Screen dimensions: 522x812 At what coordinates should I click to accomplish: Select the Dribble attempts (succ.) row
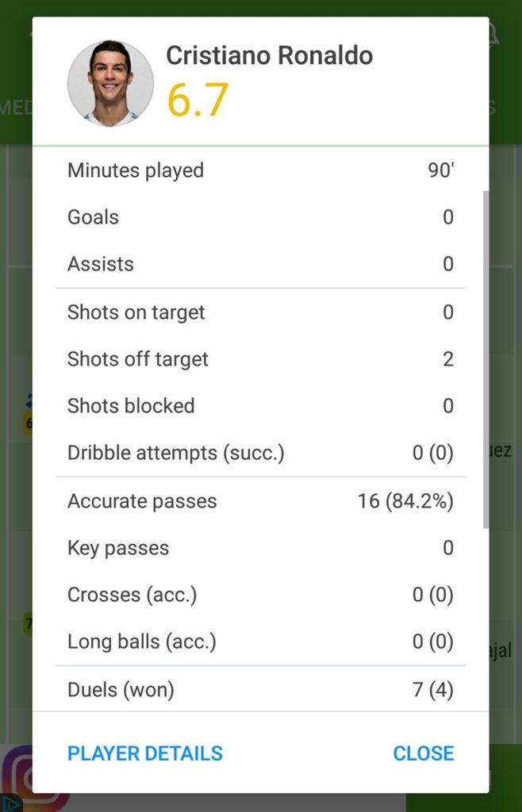point(260,454)
